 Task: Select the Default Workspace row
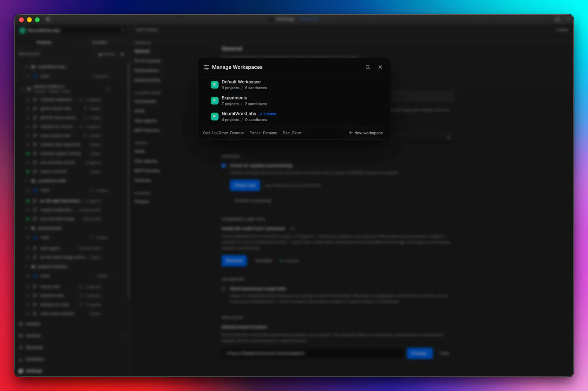tap(294, 85)
